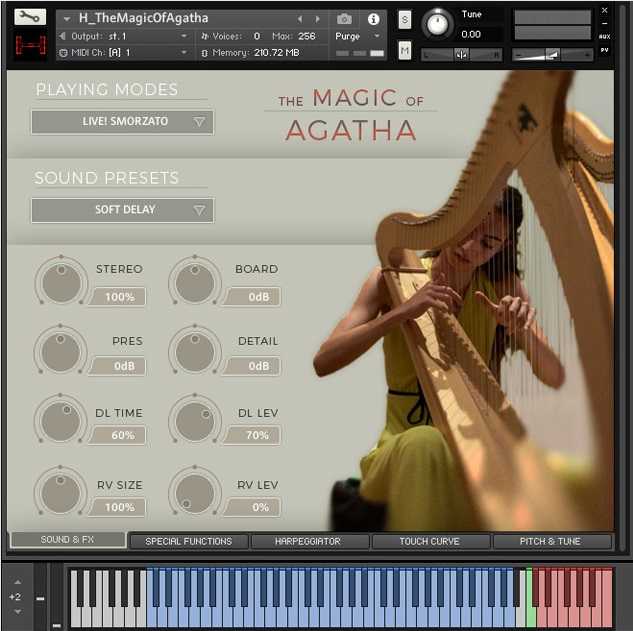This screenshot has height=631, width=633.
Task: Click the volume slider
Action: 552,54
